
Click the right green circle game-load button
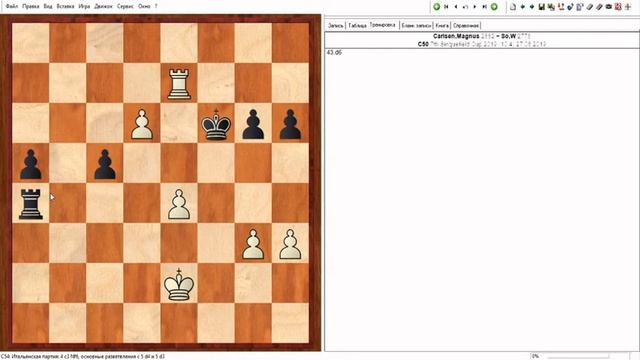tap(494, 7)
